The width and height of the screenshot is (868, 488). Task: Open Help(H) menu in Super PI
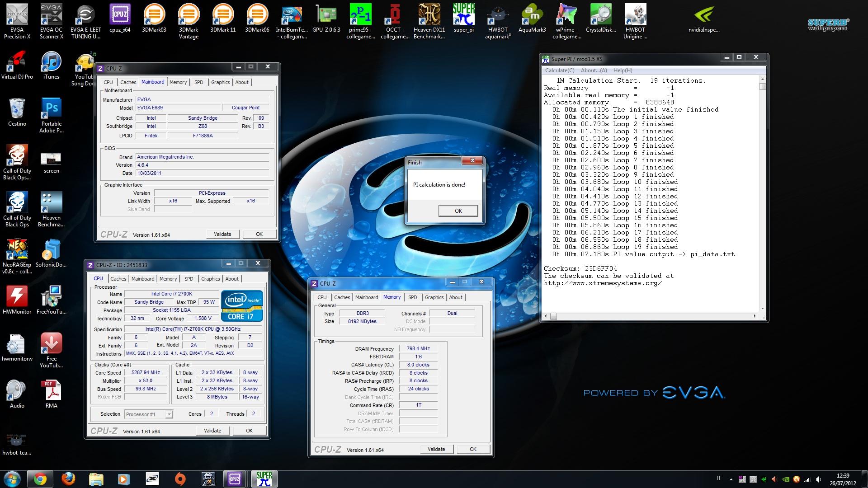[623, 70]
